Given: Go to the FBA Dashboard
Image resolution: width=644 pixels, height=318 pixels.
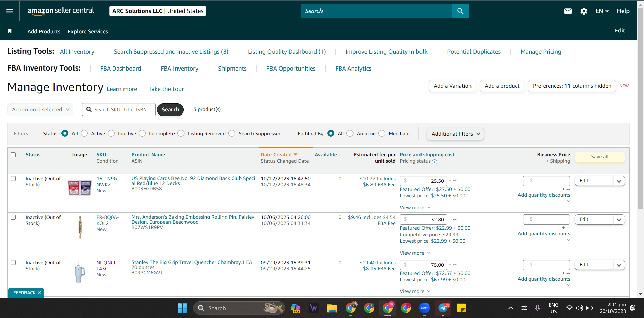Looking at the screenshot, I should (121, 69).
